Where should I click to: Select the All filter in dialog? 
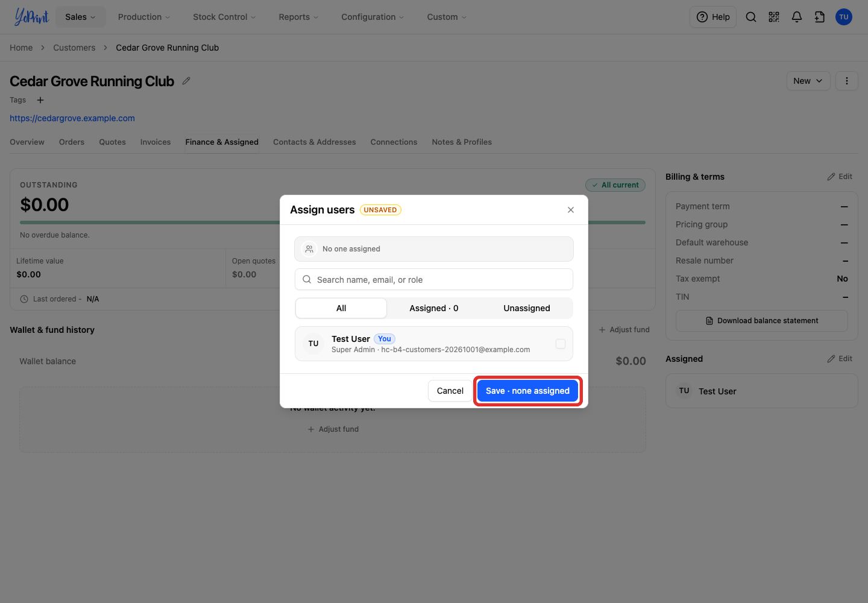(x=341, y=308)
